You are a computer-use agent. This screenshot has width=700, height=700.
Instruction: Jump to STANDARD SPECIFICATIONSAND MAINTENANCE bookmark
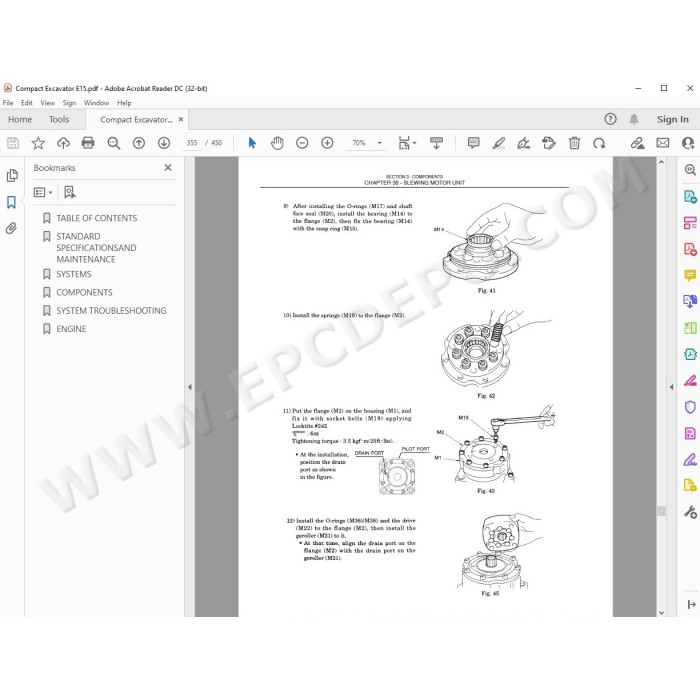tap(96, 248)
